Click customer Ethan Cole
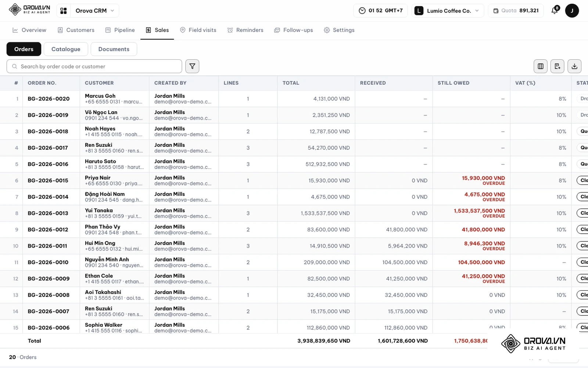This screenshot has height=368, width=588. 99,276
